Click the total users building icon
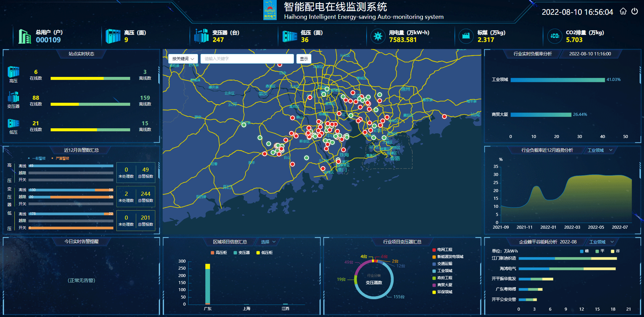This screenshot has height=317, width=644. 24,36
